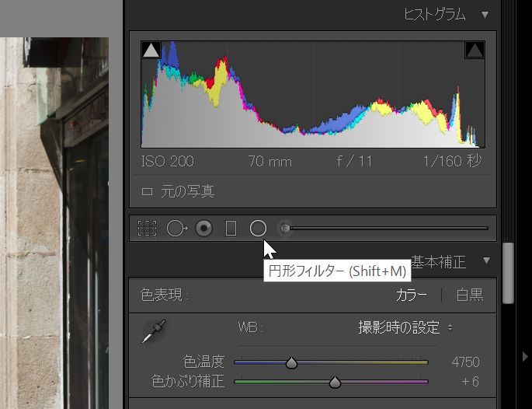The image size is (532, 409).
Task: Choose 白黒 treatment
Action: (470, 295)
